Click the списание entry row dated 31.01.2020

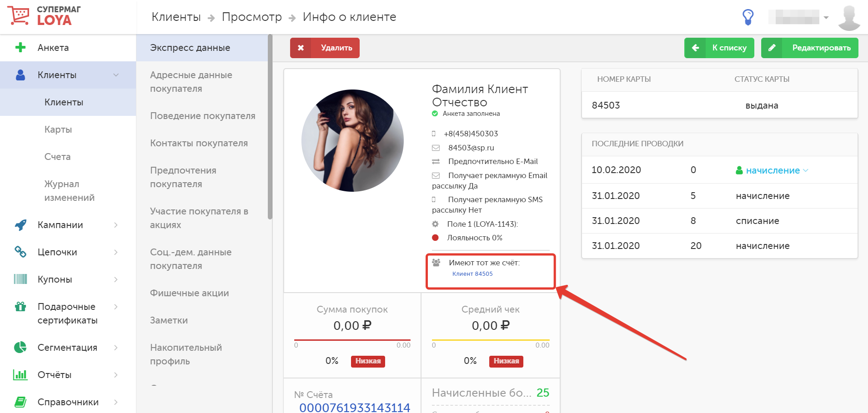click(x=719, y=221)
